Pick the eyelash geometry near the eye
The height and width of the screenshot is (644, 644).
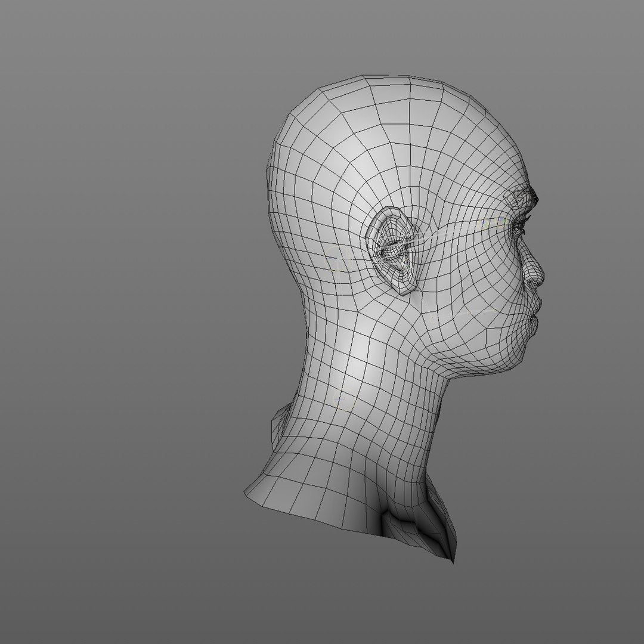(524, 224)
